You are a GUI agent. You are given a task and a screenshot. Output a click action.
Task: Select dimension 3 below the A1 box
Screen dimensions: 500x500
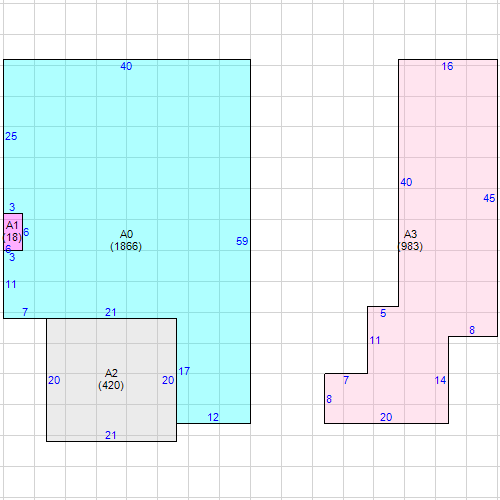click(12, 257)
